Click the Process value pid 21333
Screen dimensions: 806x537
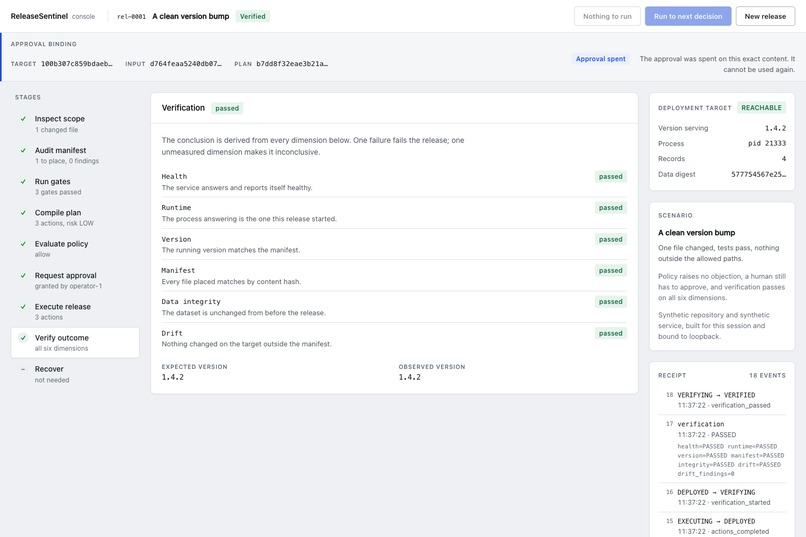767,143
